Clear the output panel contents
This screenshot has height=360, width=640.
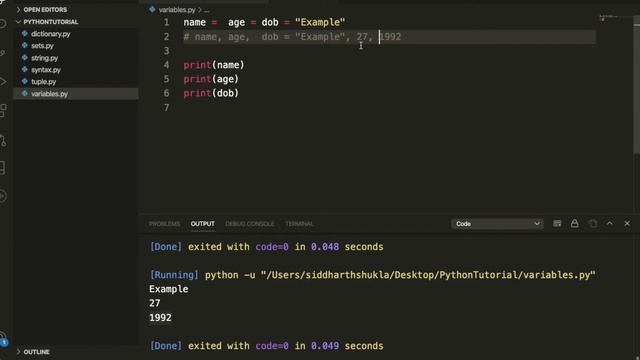(557, 224)
